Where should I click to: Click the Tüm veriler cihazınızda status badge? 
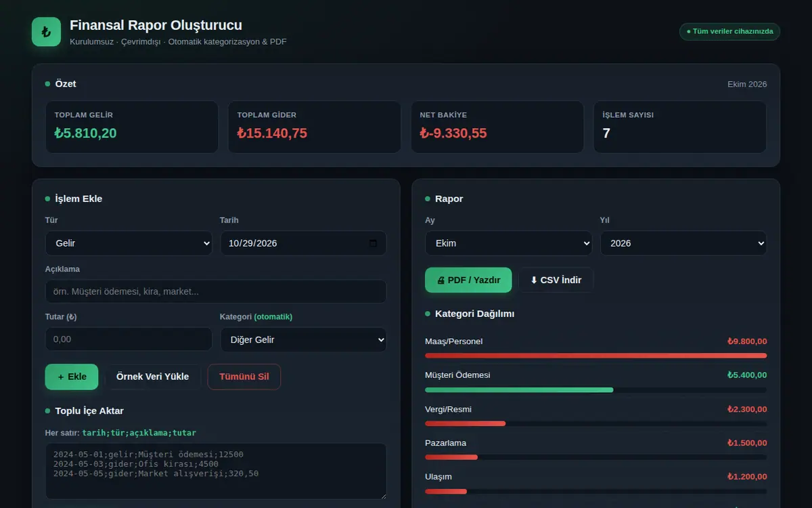729,32
